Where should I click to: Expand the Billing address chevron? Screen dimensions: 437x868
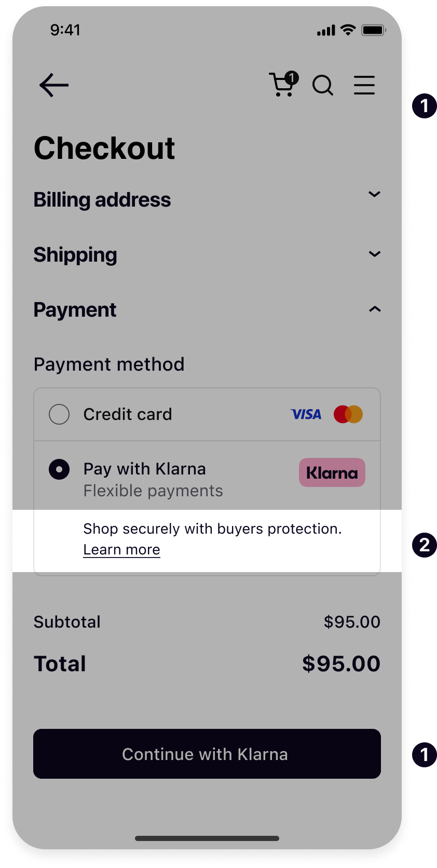(374, 194)
